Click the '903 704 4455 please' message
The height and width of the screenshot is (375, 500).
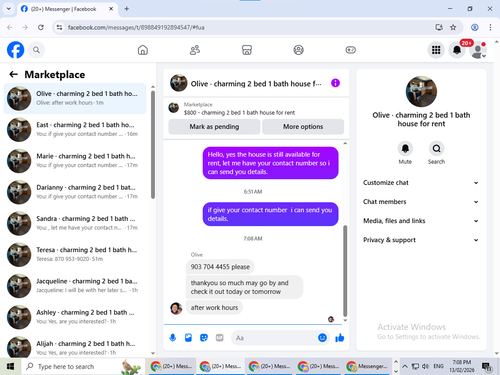point(220,267)
